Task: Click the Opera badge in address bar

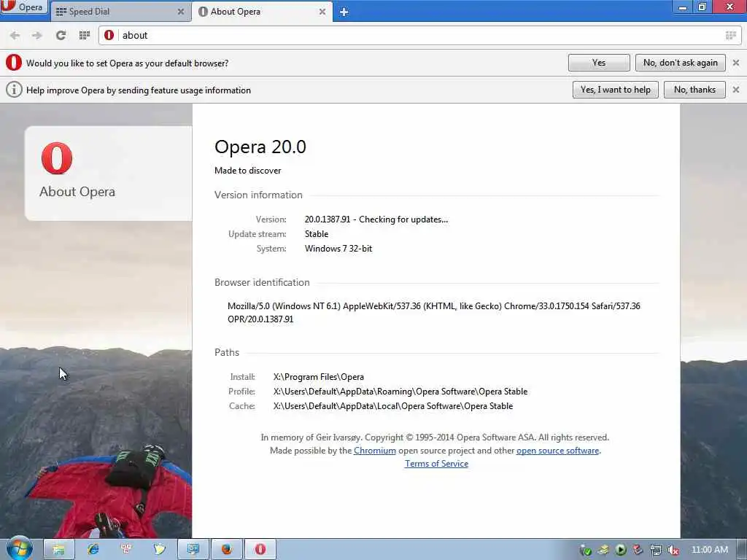Action: point(109,35)
